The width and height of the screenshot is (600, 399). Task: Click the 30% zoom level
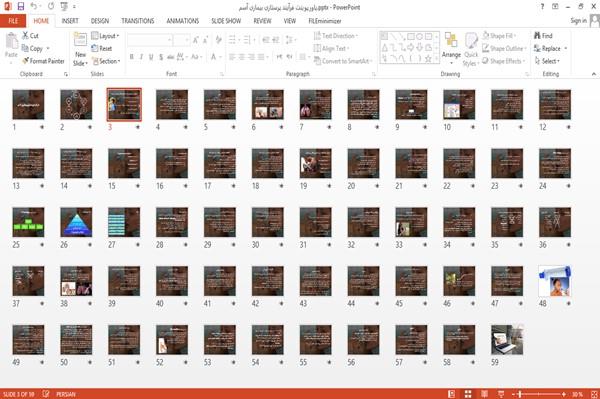tap(577, 394)
